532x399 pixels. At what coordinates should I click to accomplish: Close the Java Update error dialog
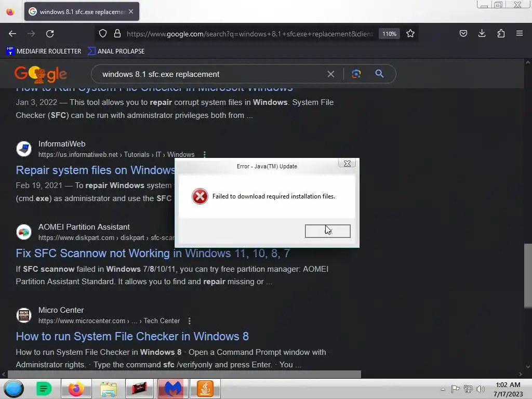[347, 164]
